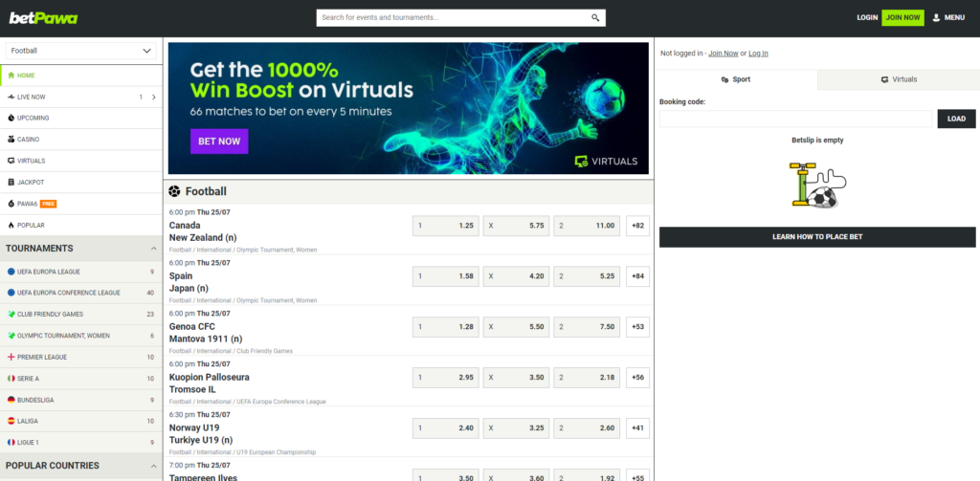Select draw odds 4.20 for Spain vs Japan
The width and height of the screenshot is (980, 481).
click(516, 276)
